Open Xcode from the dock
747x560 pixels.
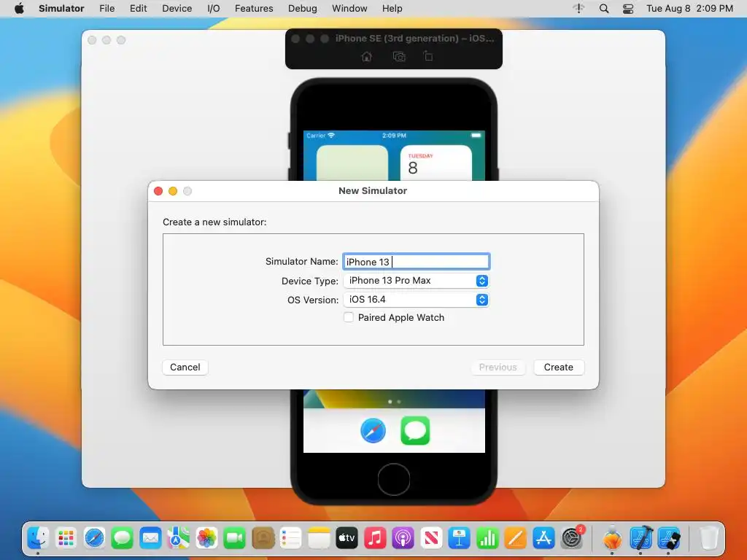pos(641,539)
